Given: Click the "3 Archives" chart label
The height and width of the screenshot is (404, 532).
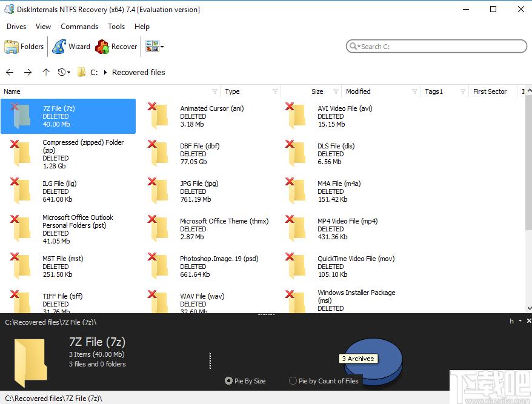Looking at the screenshot, I should pos(358,359).
